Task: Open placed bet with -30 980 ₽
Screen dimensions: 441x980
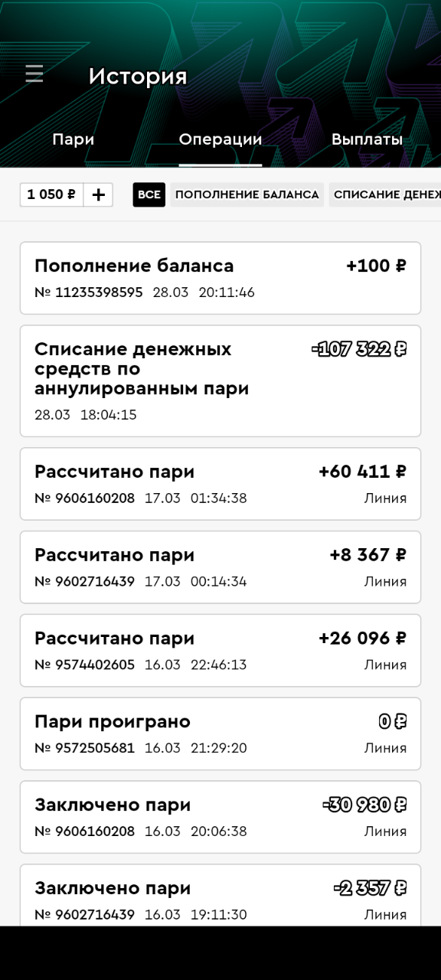Action: click(220, 817)
